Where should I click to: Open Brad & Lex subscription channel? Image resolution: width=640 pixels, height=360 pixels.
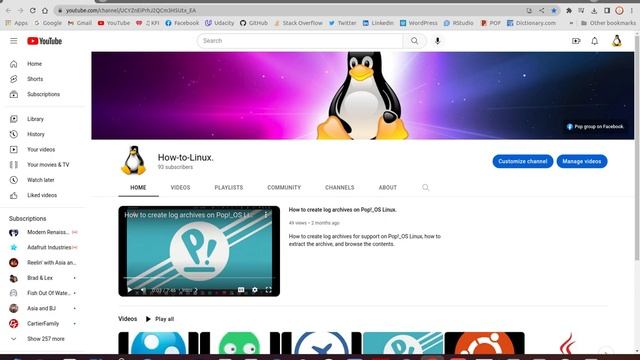click(x=43, y=278)
